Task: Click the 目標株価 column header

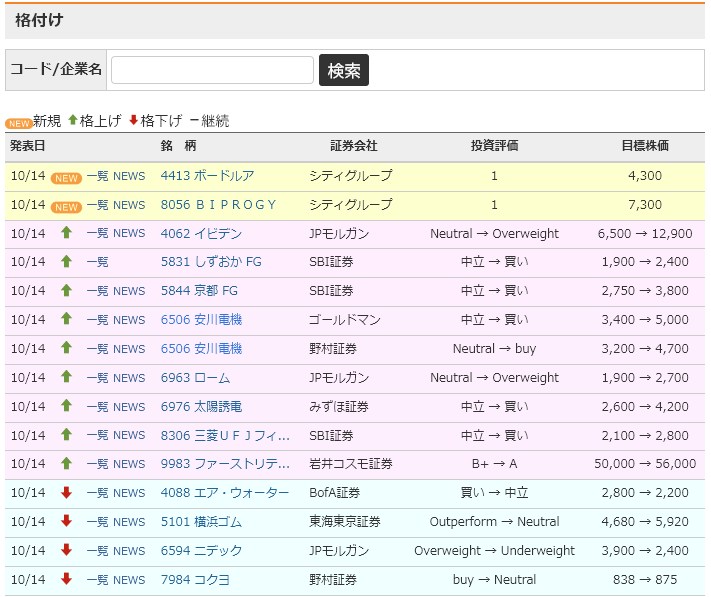Action: click(x=644, y=146)
